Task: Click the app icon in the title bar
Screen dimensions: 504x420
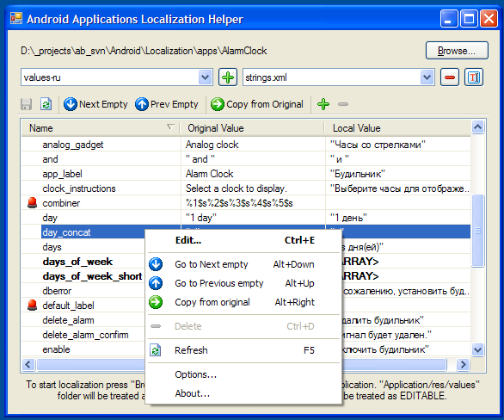Action: (x=16, y=18)
